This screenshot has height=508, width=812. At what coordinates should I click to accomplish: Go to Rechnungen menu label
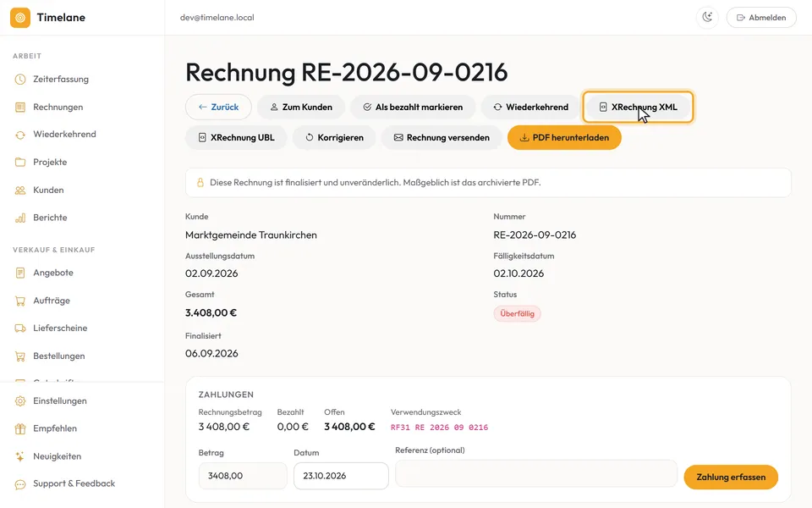(x=58, y=108)
